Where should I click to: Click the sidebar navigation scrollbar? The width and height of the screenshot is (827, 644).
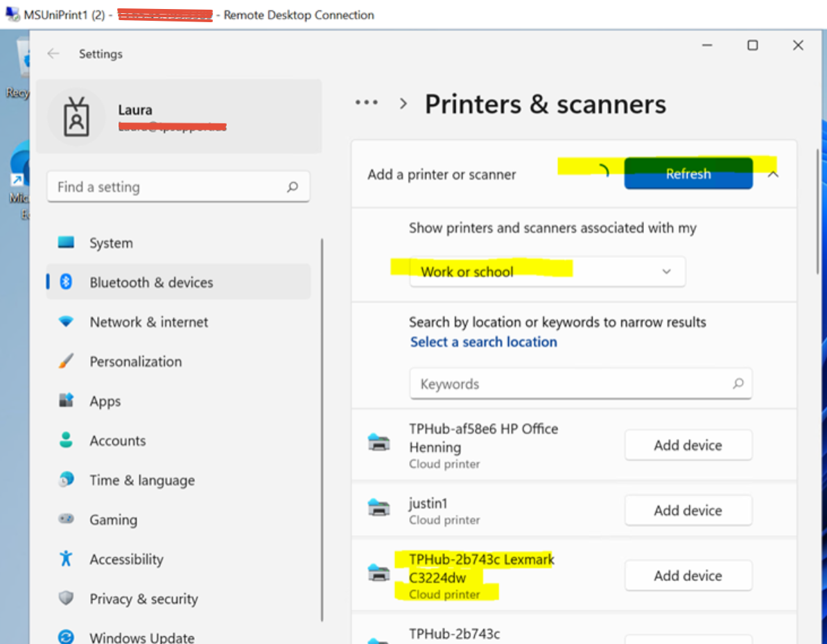click(x=322, y=430)
